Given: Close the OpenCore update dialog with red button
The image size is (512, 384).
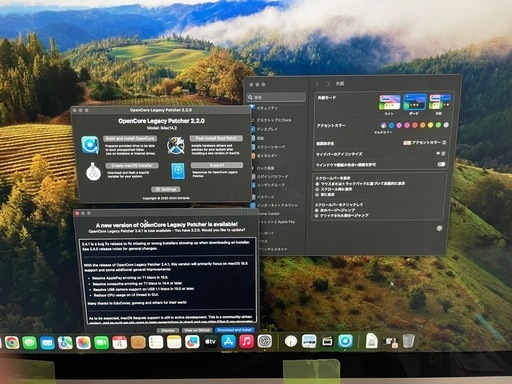Looking at the screenshot, I should click(x=77, y=213).
